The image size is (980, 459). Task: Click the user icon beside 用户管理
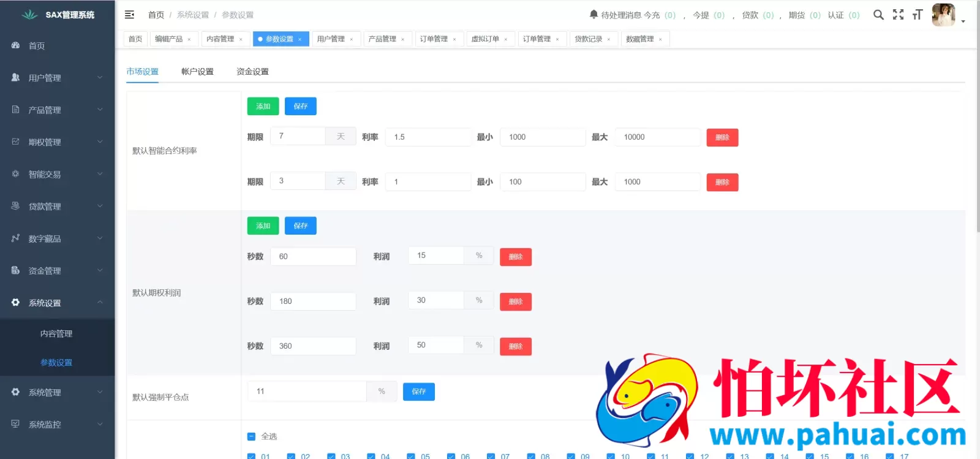15,77
